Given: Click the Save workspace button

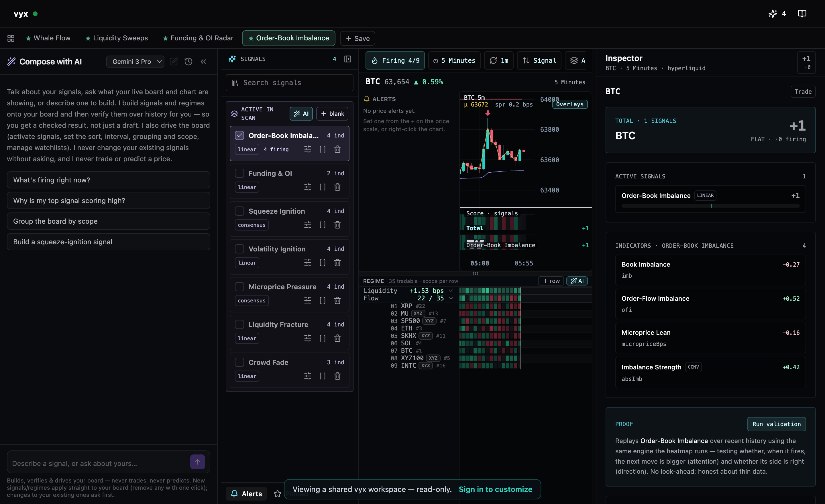Looking at the screenshot, I should tap(357, 38).
